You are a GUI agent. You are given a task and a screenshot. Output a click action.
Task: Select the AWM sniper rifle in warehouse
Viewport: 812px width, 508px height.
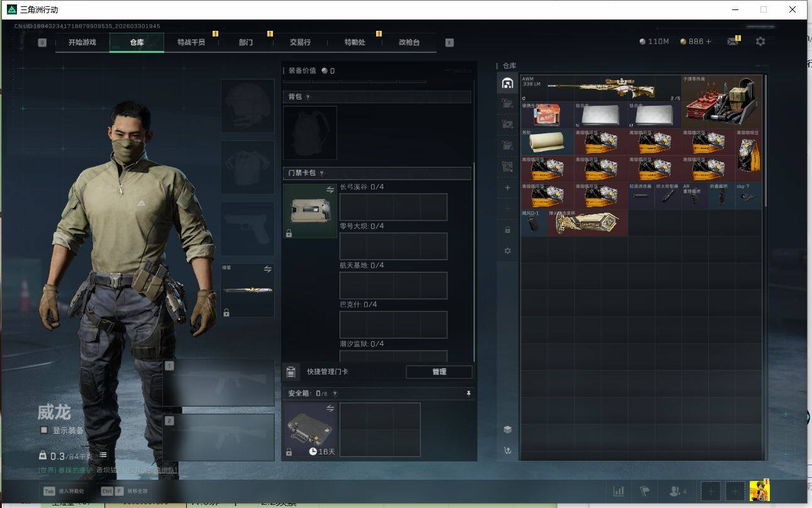[x=601, y=88]
